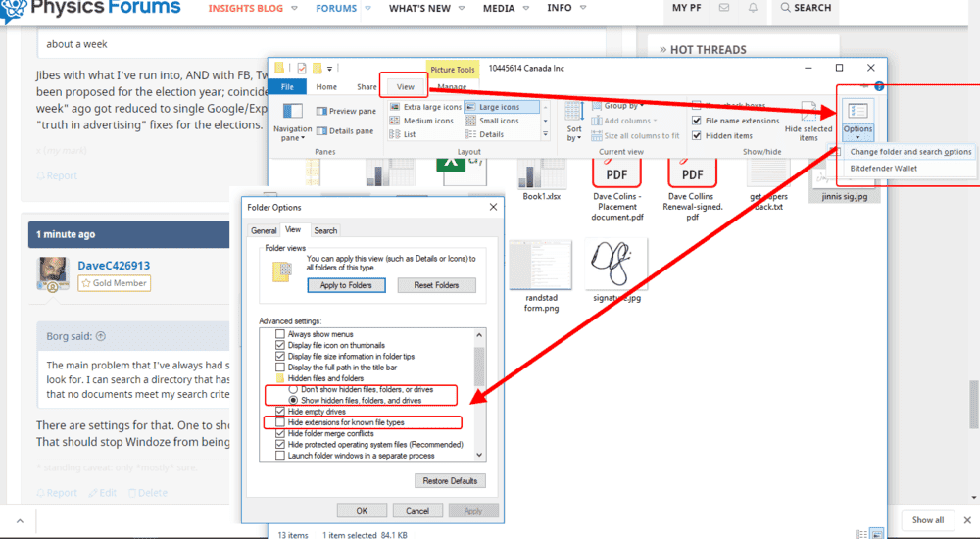Select Large icons layout
The image size is (980, 539).
pos(501,107)
